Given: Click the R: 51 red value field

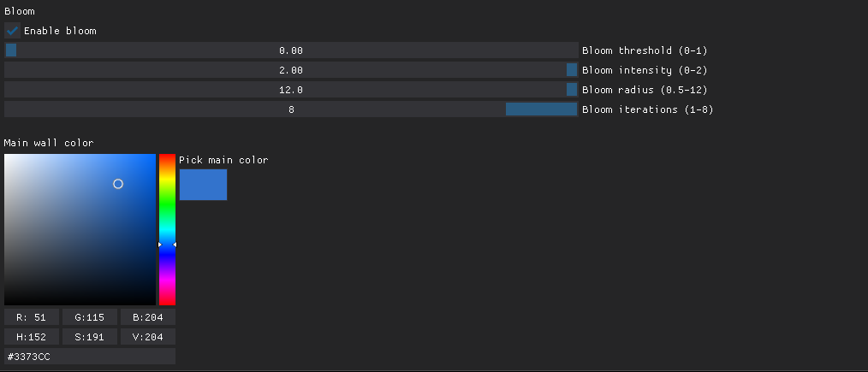Looking at the screenshot, I should (32, 317).
